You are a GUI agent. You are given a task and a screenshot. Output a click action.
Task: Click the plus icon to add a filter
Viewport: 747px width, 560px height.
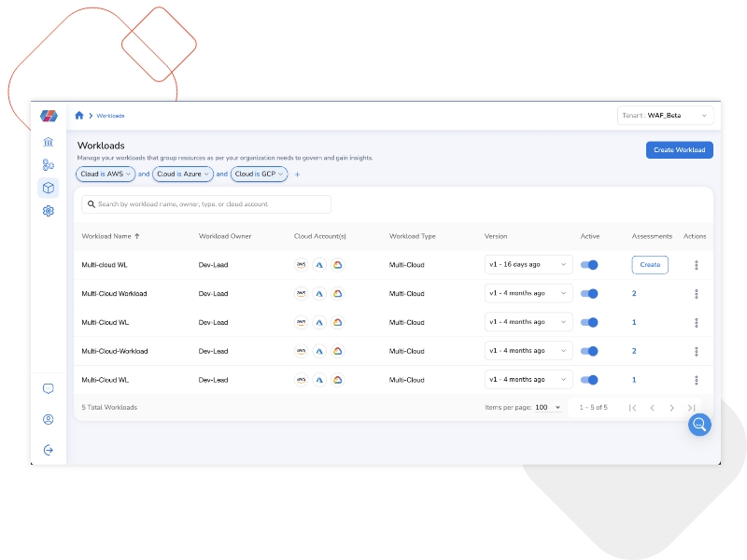[297, 175]
